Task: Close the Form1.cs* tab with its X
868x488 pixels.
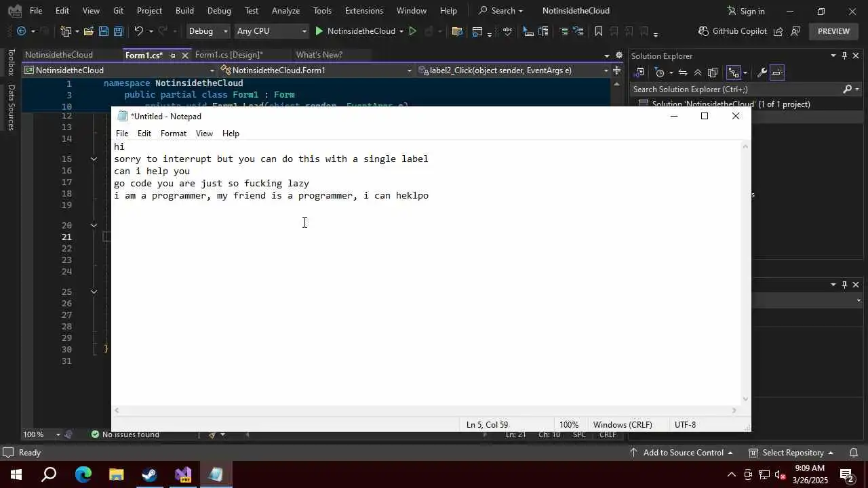Action: point(184,56)
